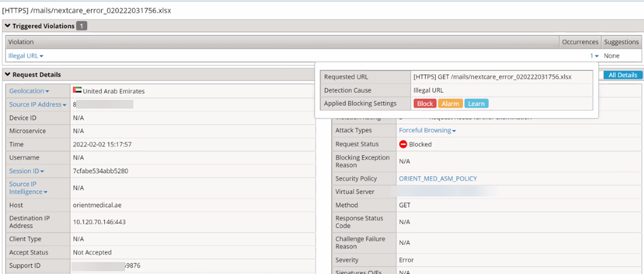The width and height of the screenshot is (644, 274).
Task: Click the United Arab Emirates flag icon
Action: (x=77, y=91)
